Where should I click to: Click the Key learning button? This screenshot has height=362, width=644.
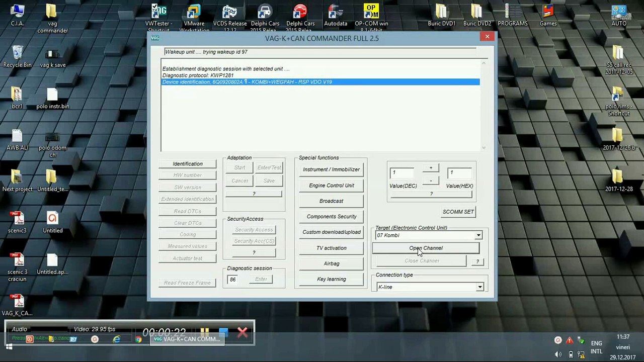(331, 279)
